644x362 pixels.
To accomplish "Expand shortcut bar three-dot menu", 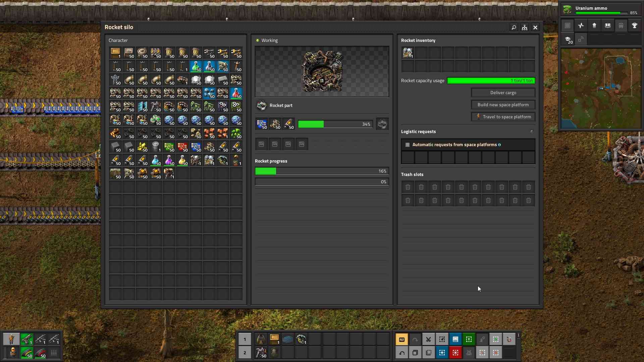I will [519, 336].
